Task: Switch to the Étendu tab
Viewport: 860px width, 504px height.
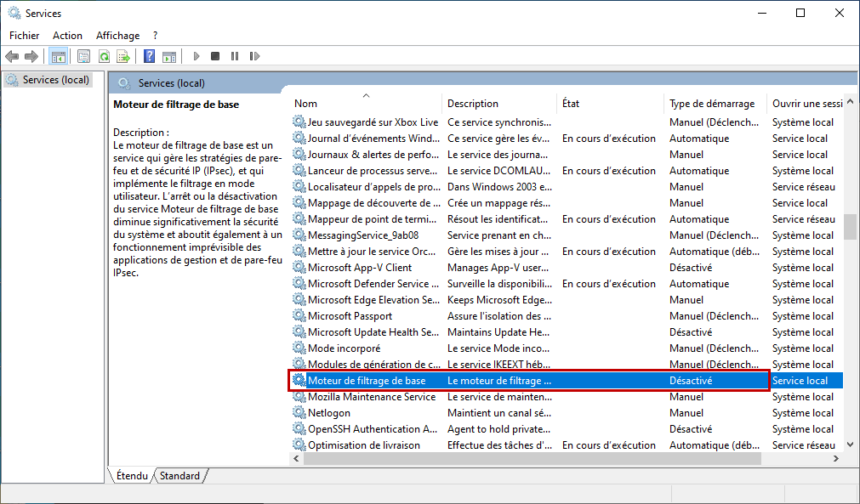Action: pyautogui.click(x=130, y=476)
